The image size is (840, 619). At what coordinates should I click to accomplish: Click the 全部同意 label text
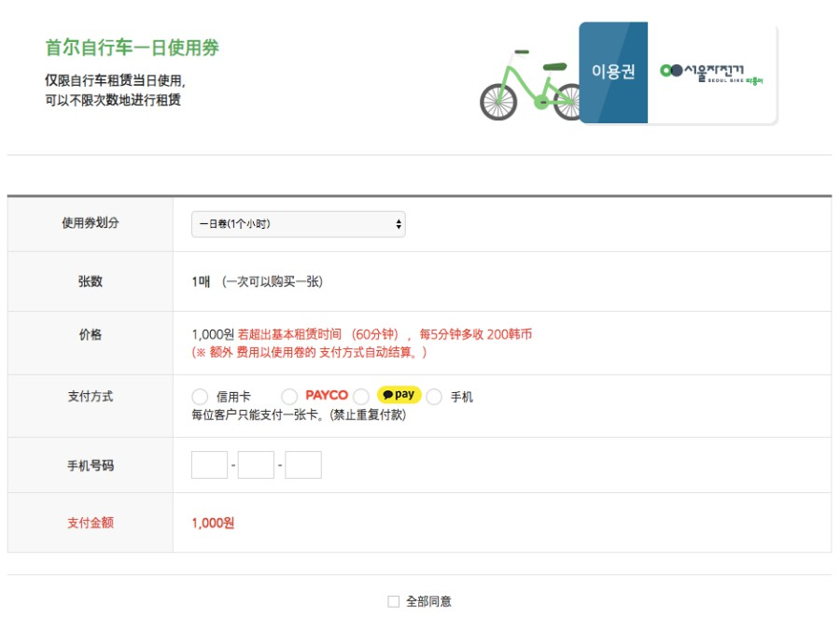(428, 601)
